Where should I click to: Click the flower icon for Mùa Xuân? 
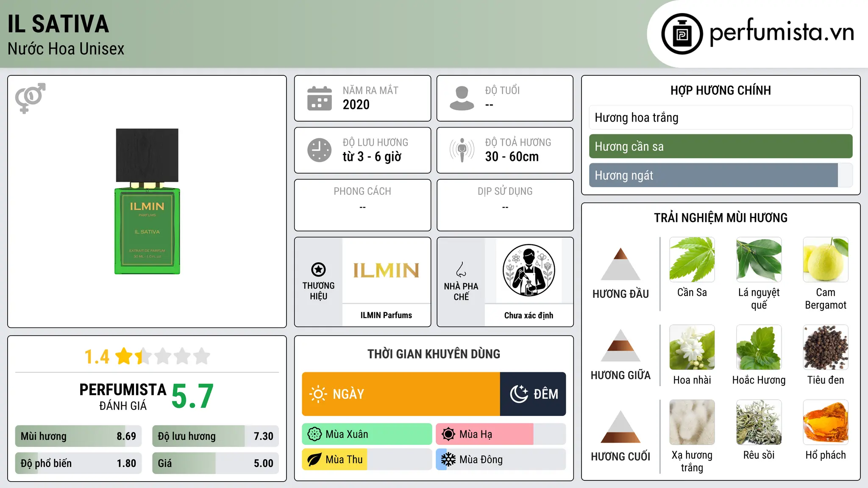tap(314, 434)
